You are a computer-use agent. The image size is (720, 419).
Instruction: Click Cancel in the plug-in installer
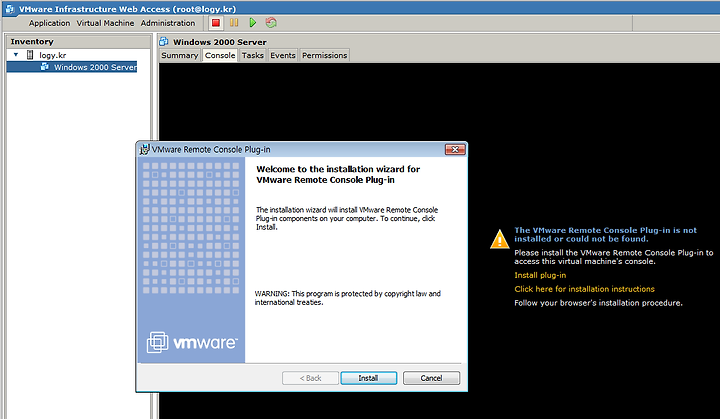(x=431, y=378)
